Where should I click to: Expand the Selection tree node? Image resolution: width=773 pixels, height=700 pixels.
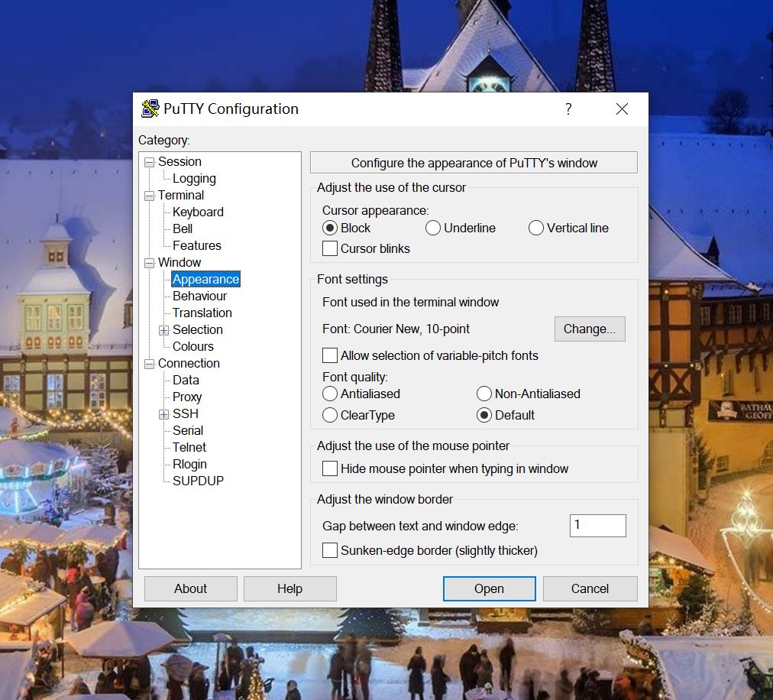[x=163, y=331]
